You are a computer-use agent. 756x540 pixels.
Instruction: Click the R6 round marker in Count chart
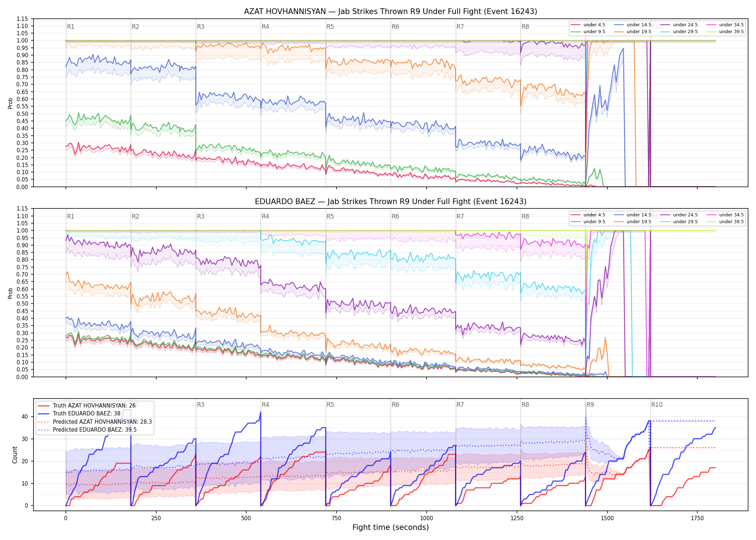(x=395, y=405)
